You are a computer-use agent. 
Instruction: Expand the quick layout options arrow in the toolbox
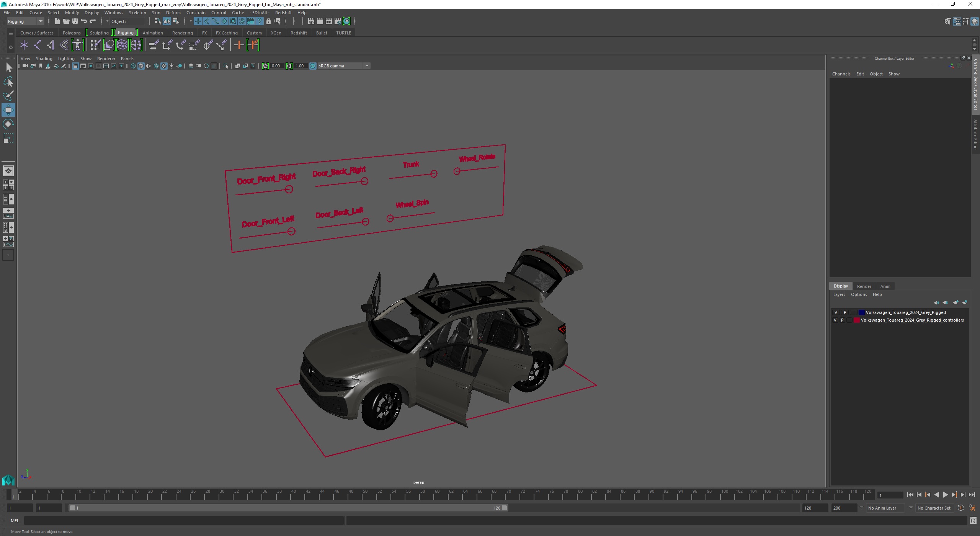click(8, 255)
